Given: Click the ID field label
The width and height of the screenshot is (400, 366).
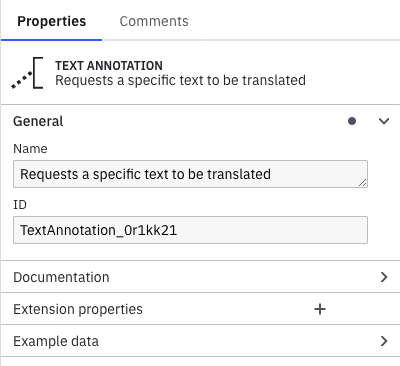Looking at the screenshot, I should pos(20,205).
